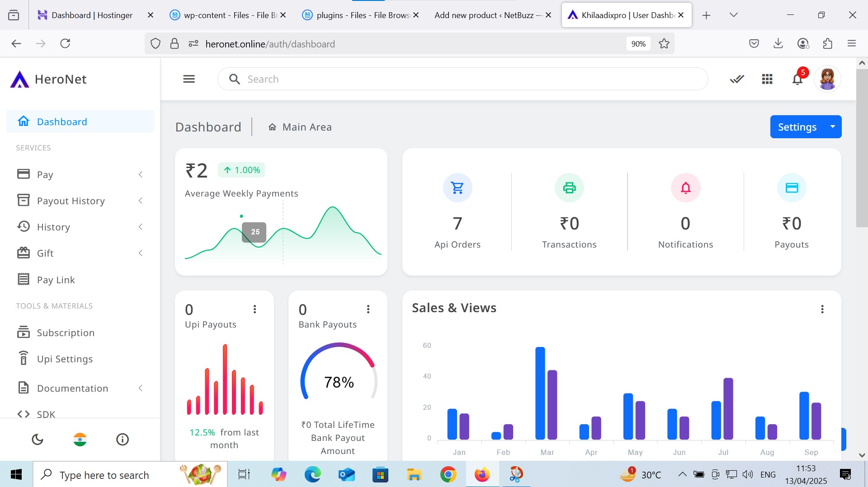
Task: Toggle dark mode with the moon icon
Action: click(x=38, y=439)
